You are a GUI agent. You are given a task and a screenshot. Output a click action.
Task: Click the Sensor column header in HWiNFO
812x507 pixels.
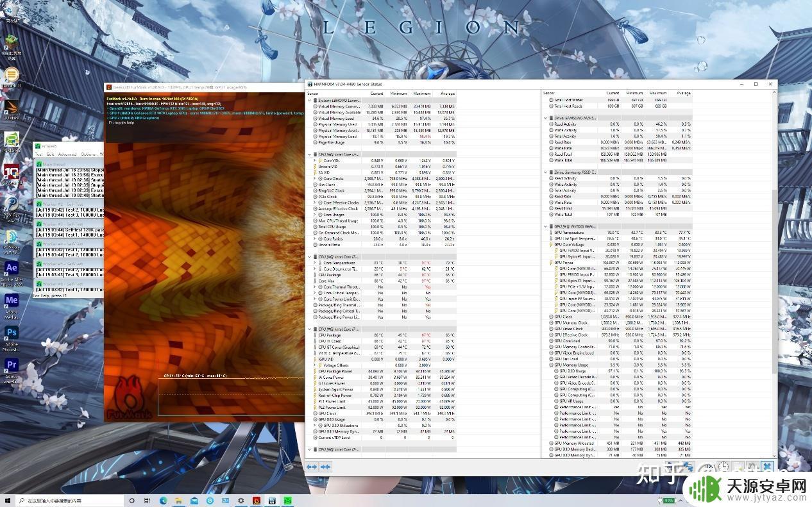coord(312,94)
